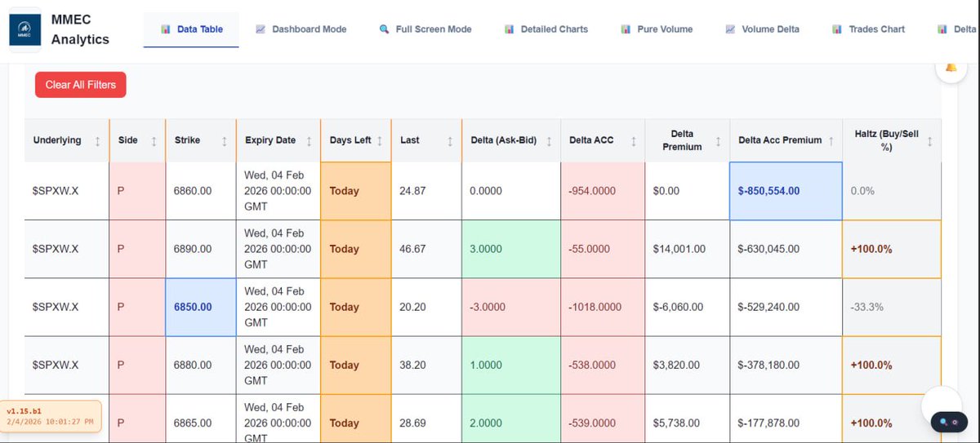The image size is (980, 443).
Task: Sort by Side column arrows
Action: [154, 140]
